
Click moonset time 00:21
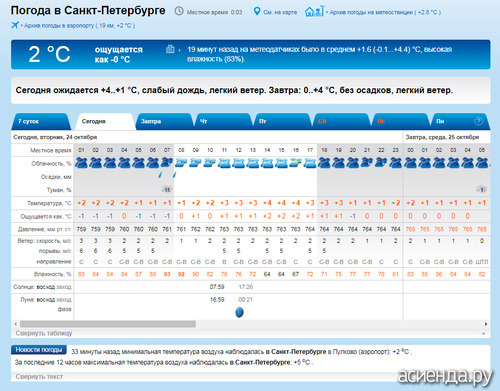(245, 300)
